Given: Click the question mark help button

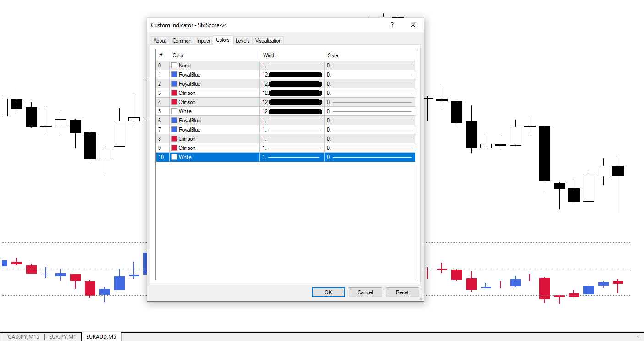Looking at the screenshot, I should click(x=392, y=25).
